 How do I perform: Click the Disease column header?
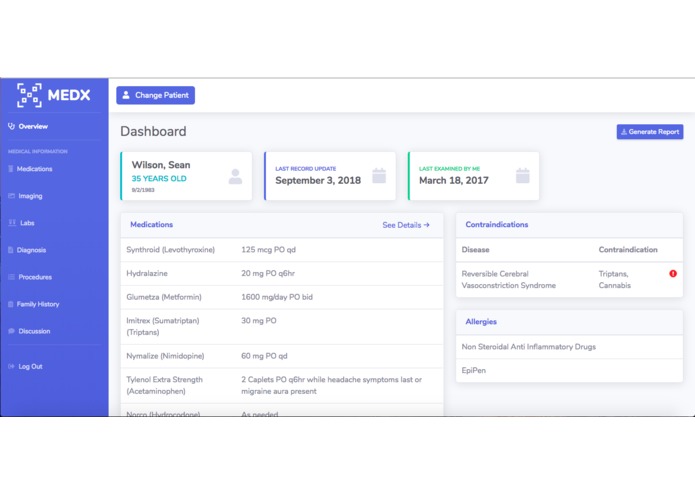(x=475, y=249)
